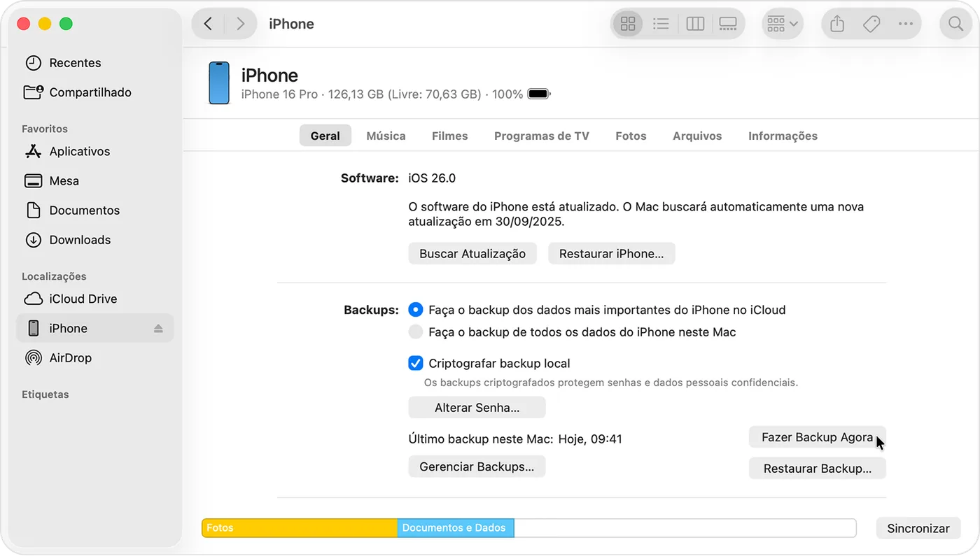Select iPhone device icon in sidebar
The height and width of the screenshot is (556, 980).
(33, 328)
